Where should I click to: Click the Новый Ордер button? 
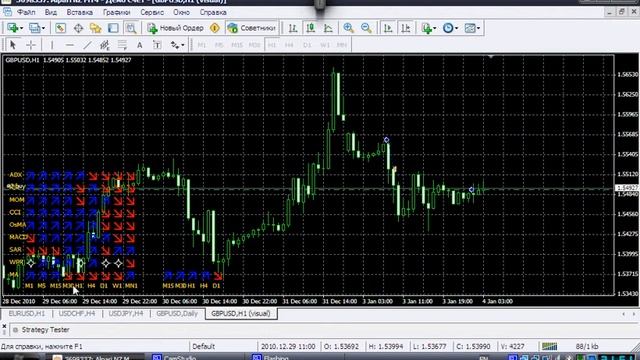click(176, 28)
